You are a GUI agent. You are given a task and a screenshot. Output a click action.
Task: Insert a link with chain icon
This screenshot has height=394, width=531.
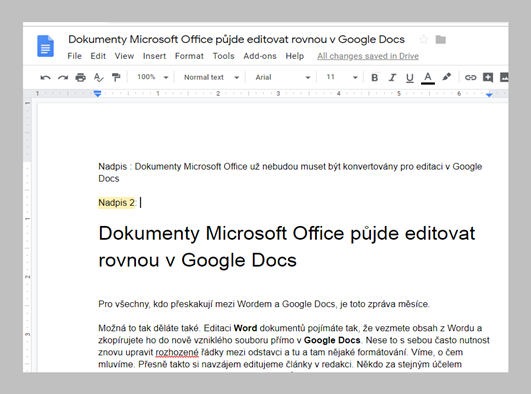point(470,78)
